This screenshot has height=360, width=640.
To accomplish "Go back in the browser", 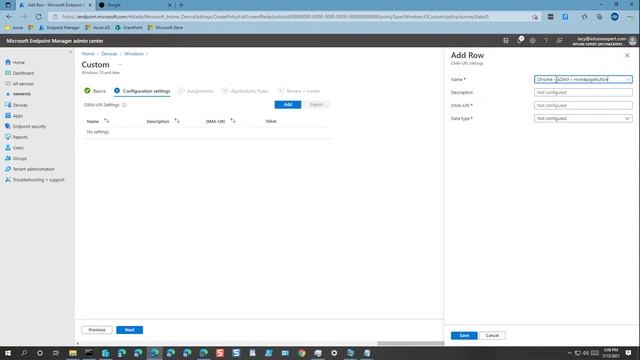I will coord(9,17).
